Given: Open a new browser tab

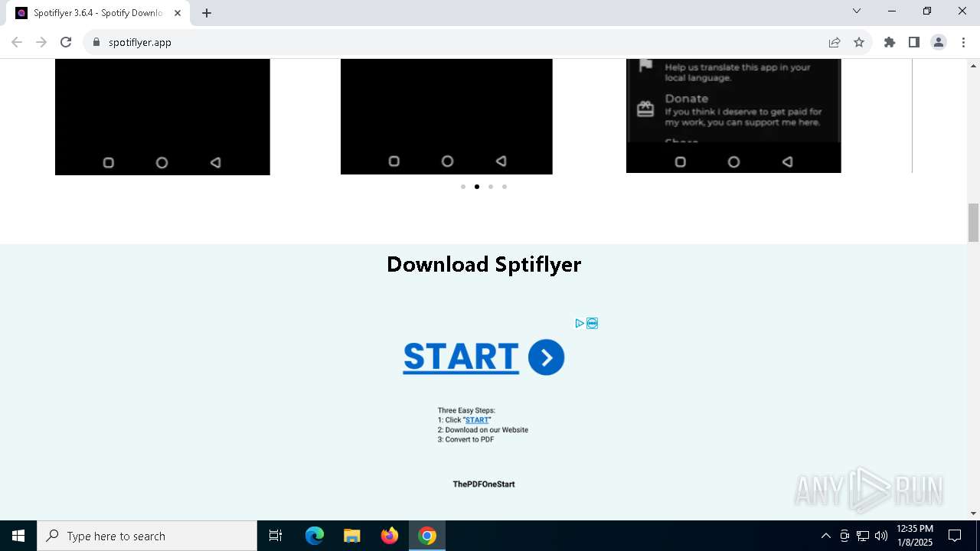Looking at the screenshot, I should click(207, 13).
